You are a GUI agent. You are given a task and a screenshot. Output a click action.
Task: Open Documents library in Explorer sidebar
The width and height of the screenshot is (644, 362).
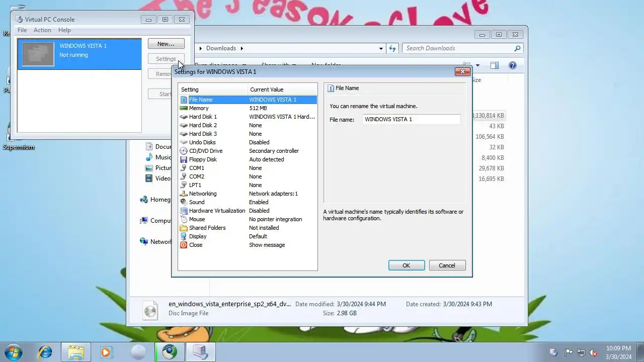(x=149, y=147)
